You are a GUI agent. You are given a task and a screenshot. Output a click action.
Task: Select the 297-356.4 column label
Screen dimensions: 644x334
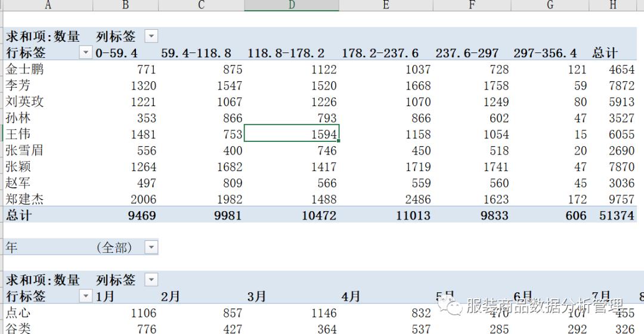pos(545,53)
